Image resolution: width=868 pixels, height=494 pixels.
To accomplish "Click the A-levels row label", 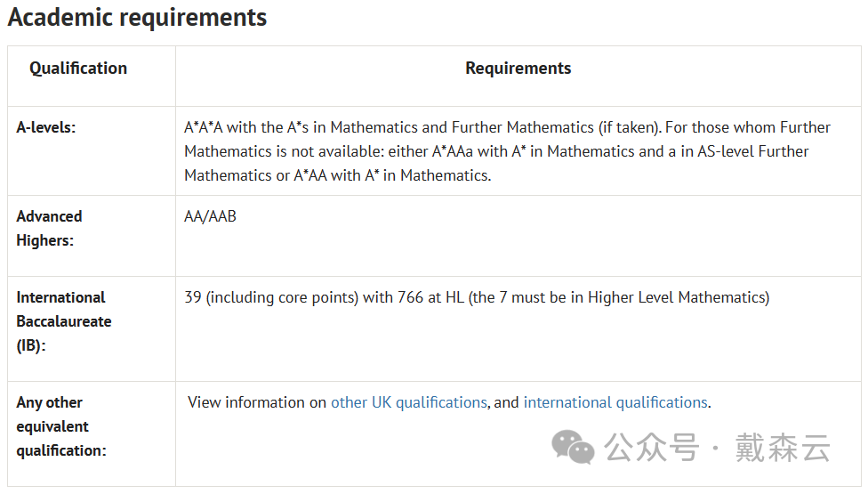I will click(46, 127).
